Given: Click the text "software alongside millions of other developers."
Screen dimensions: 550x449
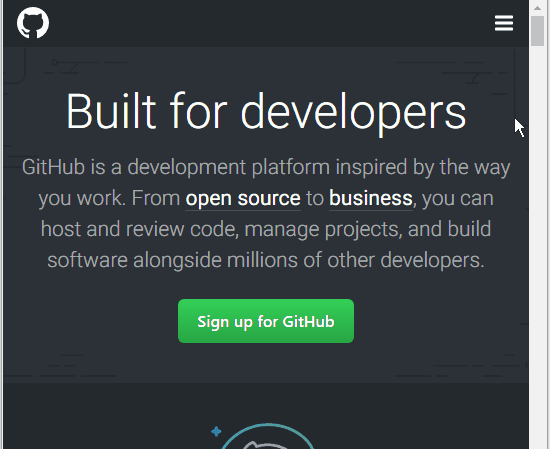Looking at the screenshot, I should 266,260.
